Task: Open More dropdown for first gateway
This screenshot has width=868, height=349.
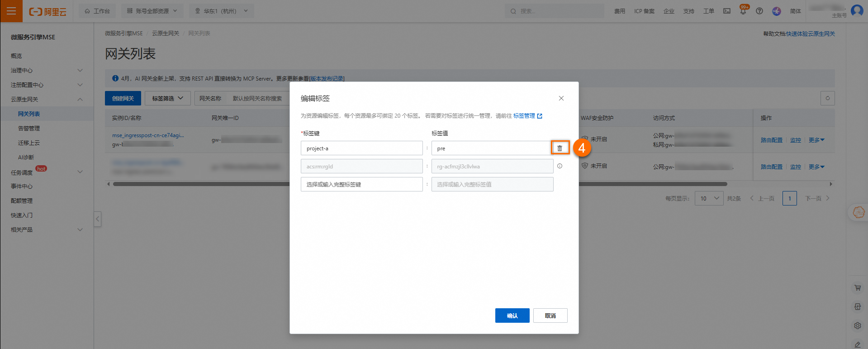Action: pos(816,140)
